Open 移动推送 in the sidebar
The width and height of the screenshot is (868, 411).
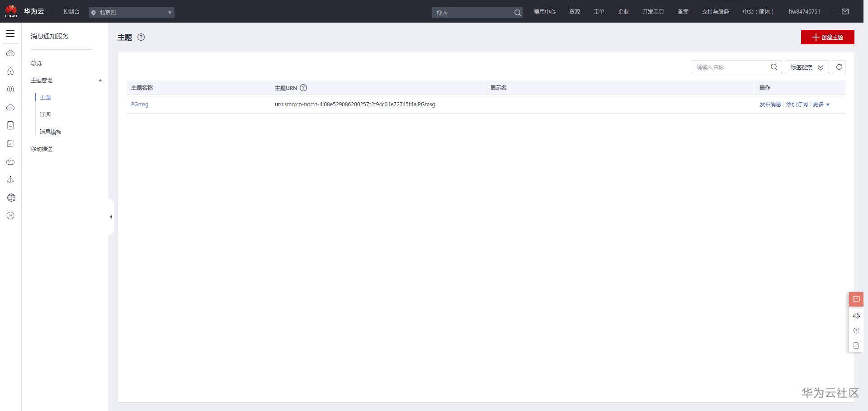coord(42,149)
